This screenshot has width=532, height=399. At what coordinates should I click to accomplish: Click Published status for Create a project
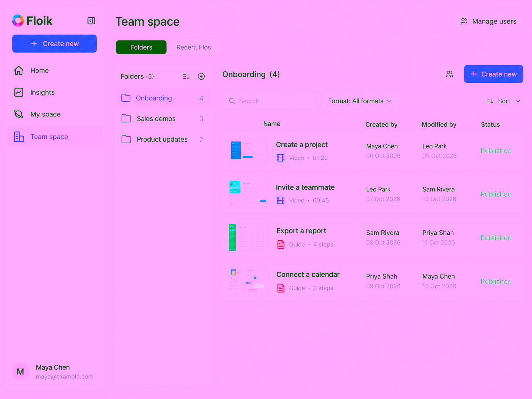[x=496, y=151]
